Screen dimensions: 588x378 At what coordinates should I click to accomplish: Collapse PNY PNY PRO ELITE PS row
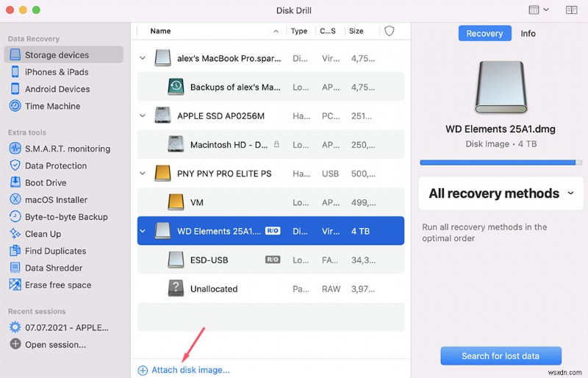143,174
